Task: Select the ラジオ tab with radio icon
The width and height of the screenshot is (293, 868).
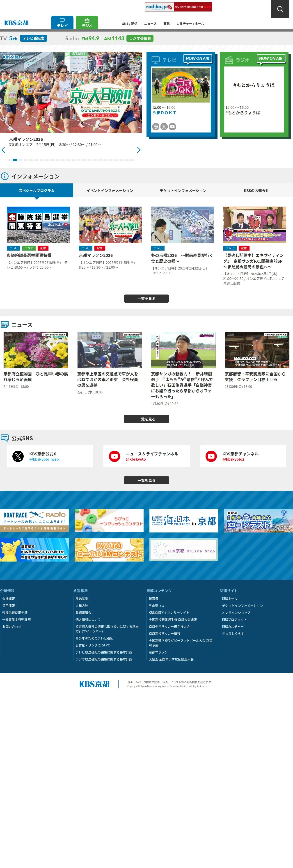Action: [x=87, y=23]
